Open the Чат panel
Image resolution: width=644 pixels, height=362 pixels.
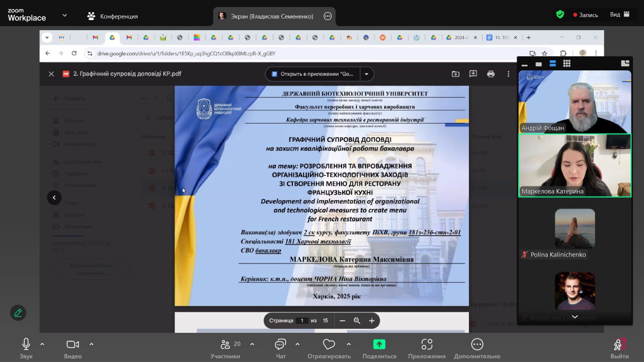[280, 348]
